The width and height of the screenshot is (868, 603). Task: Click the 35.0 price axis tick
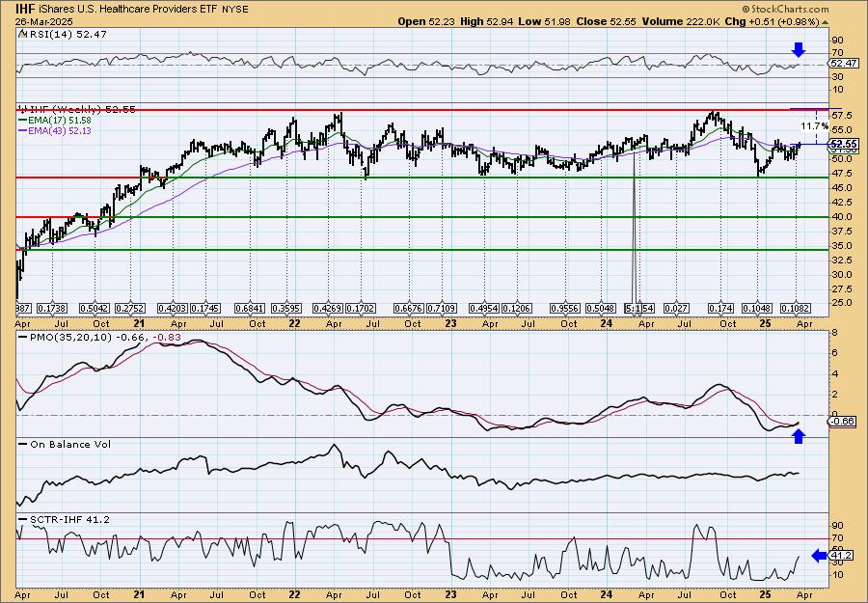pos(841,246)
